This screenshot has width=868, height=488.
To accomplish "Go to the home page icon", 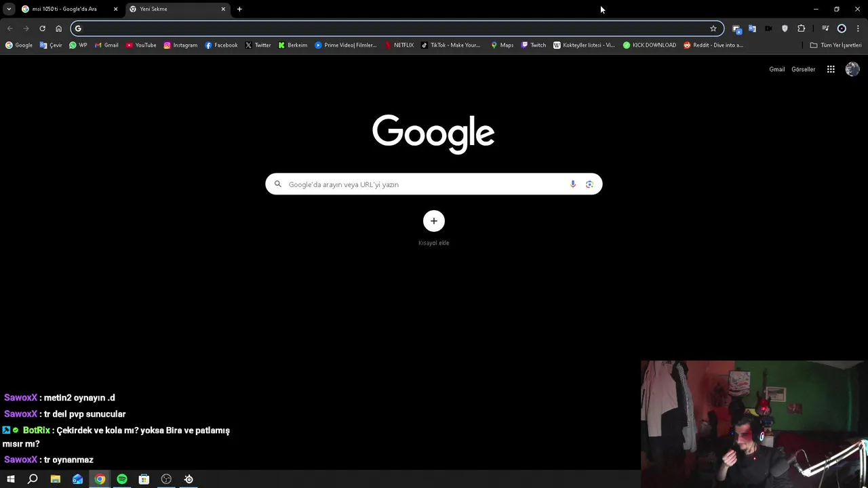I will [58, 28].
